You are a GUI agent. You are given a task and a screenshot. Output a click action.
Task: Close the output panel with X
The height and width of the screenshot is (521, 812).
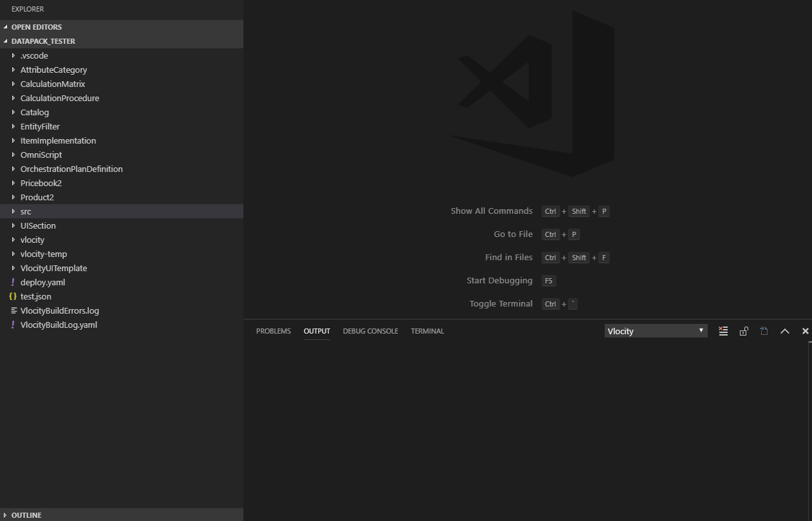click(x=805, y=331)
